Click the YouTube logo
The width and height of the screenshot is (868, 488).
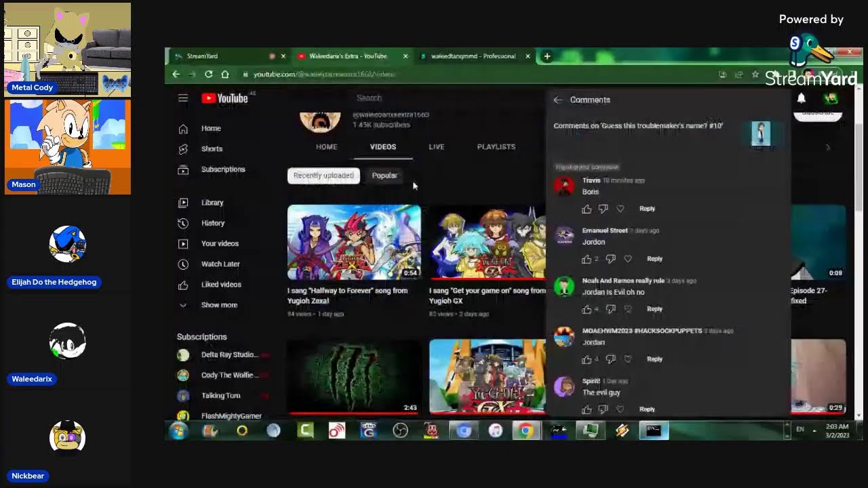224,98
